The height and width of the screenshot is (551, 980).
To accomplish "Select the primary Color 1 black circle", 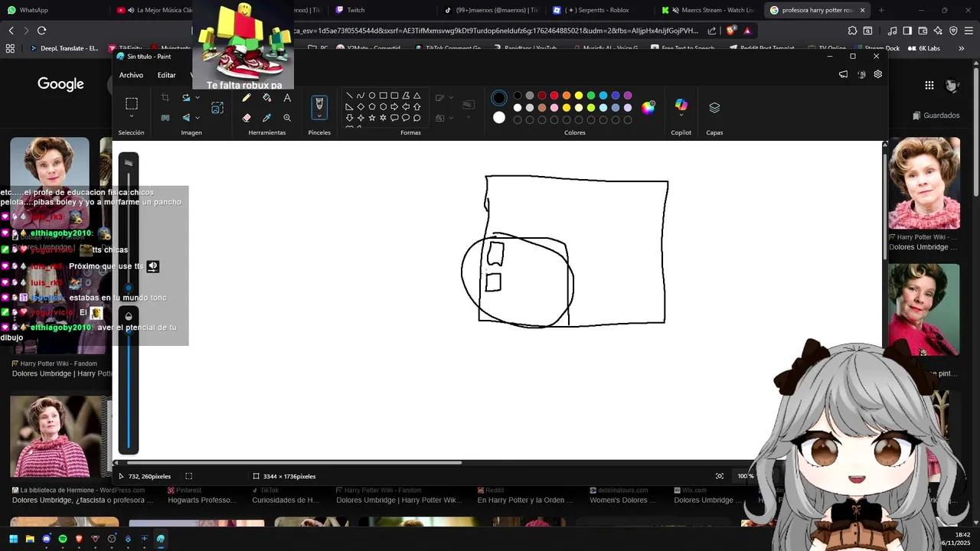I will click(x=499, y=98).
